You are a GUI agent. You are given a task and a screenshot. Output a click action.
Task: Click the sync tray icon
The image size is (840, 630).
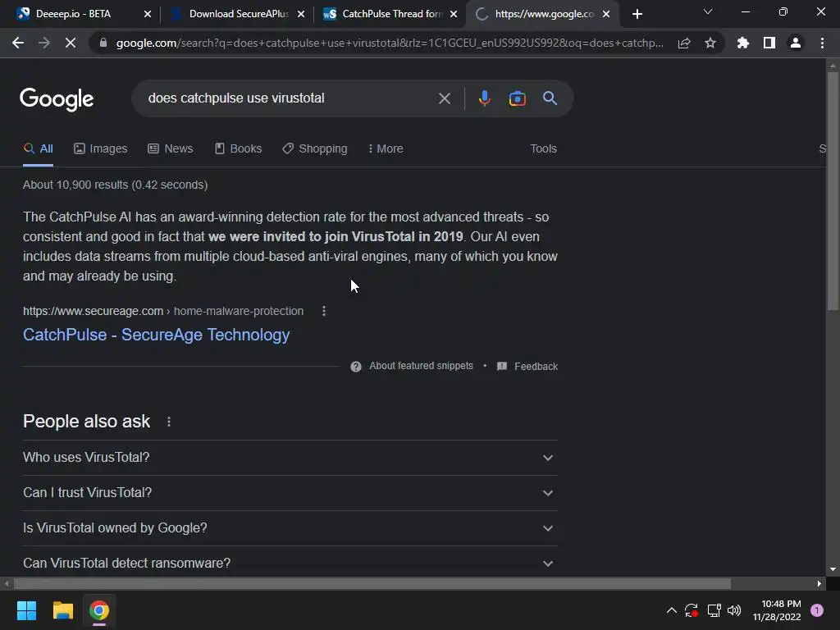point(692,610)
